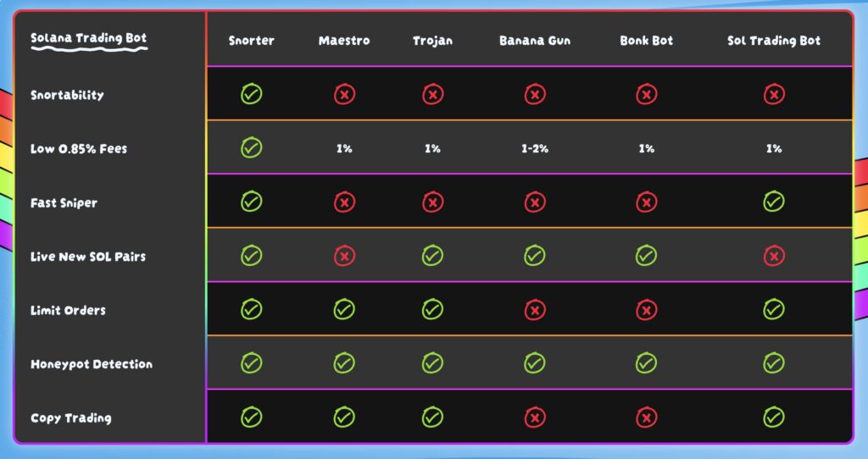Click Snorter's green check for Snortability

pyautogui.click(x=251, y=94)
